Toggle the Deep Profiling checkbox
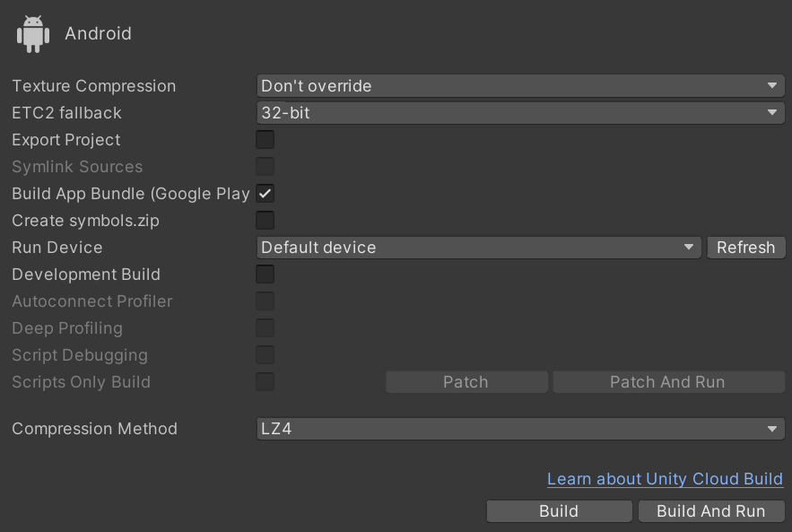Viewport: 792px width, 532px height. pos(265,328)
